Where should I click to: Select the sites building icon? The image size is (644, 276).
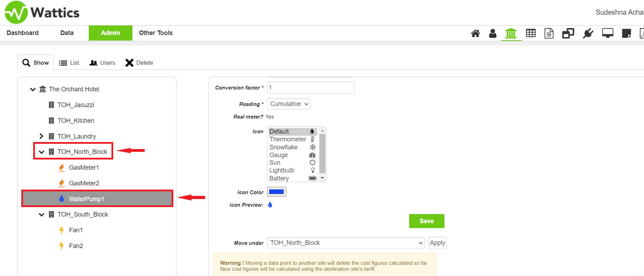coord(511,34)
